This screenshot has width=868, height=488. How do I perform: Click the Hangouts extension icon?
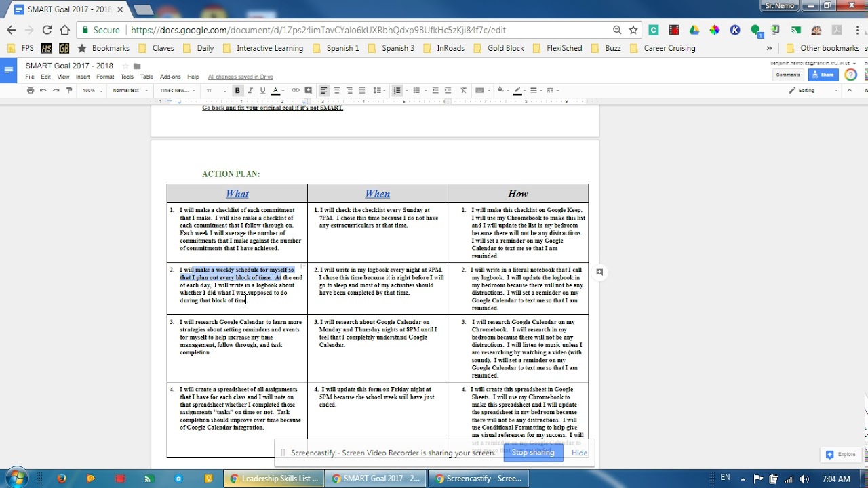[756, 30]
